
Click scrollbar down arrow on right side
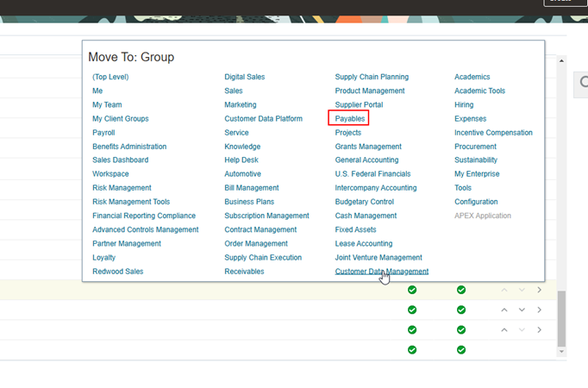pyautogui.click(x=561, y=352)
